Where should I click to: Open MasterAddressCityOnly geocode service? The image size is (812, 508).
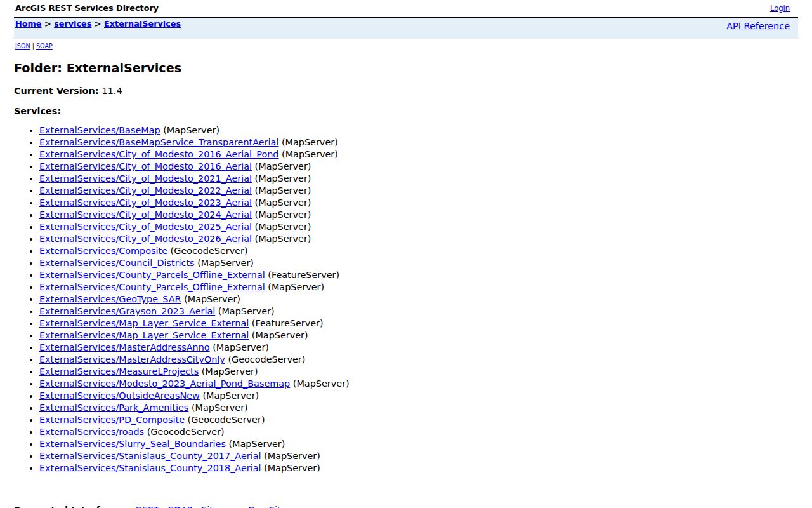pyautogui.click(x=132, y=359)
